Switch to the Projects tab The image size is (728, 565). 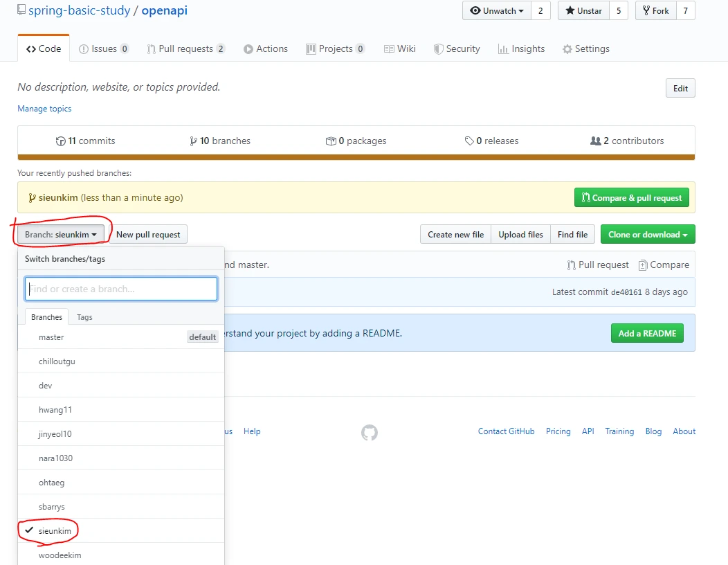point(335,48)
